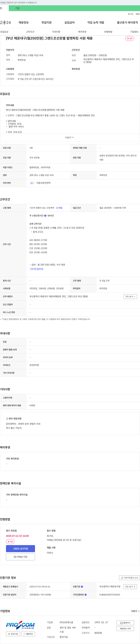
Task: Click 더보기 beside 기업정보 heading
Action: [135, 611]
